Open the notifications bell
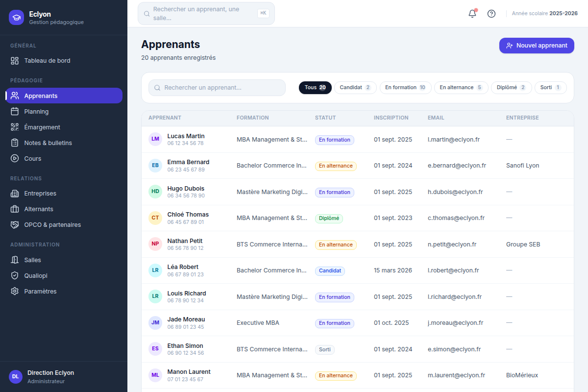588x392 pixels. point(472,14)
